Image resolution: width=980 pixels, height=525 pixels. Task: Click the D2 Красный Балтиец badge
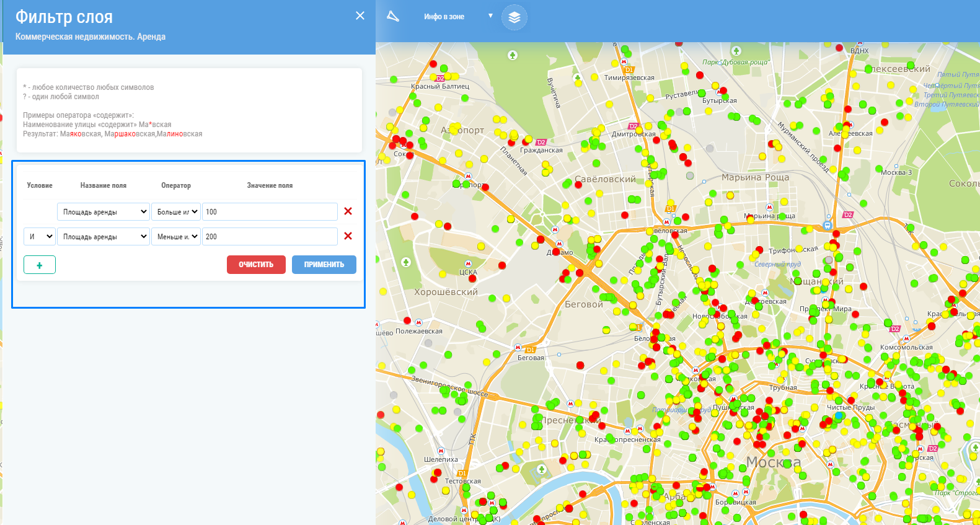coord(440,79)
